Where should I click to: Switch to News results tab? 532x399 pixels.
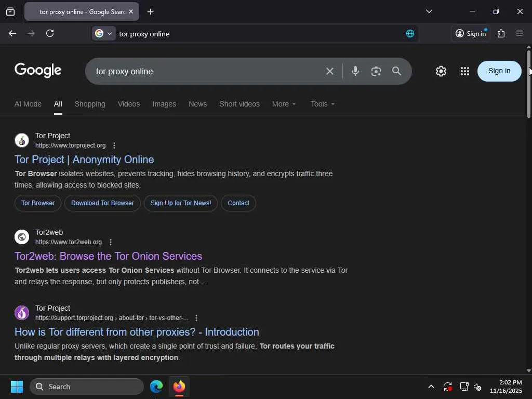197,104
